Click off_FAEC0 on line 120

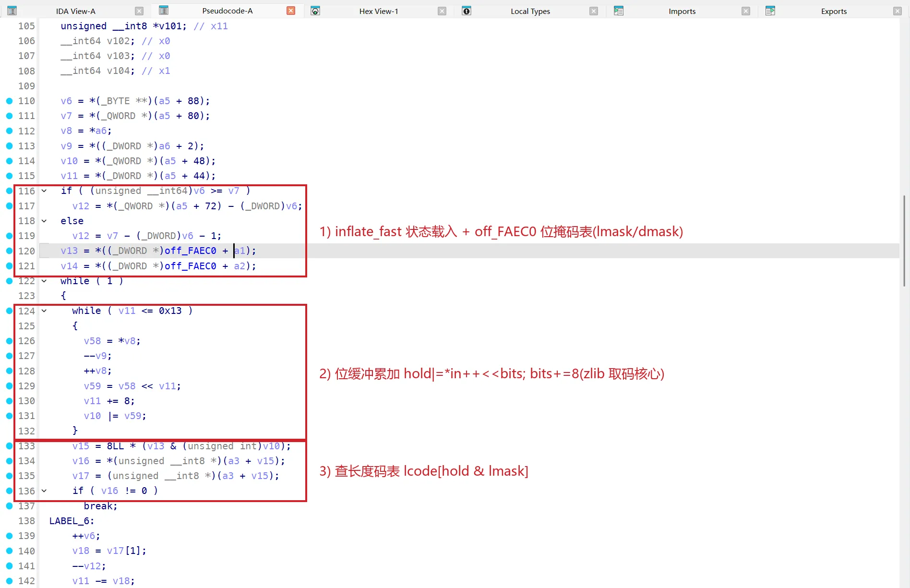191,251
